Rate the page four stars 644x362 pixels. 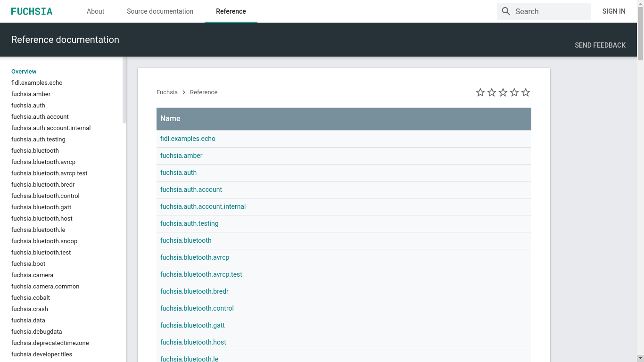pyautogui.click(x=514, y=92)
